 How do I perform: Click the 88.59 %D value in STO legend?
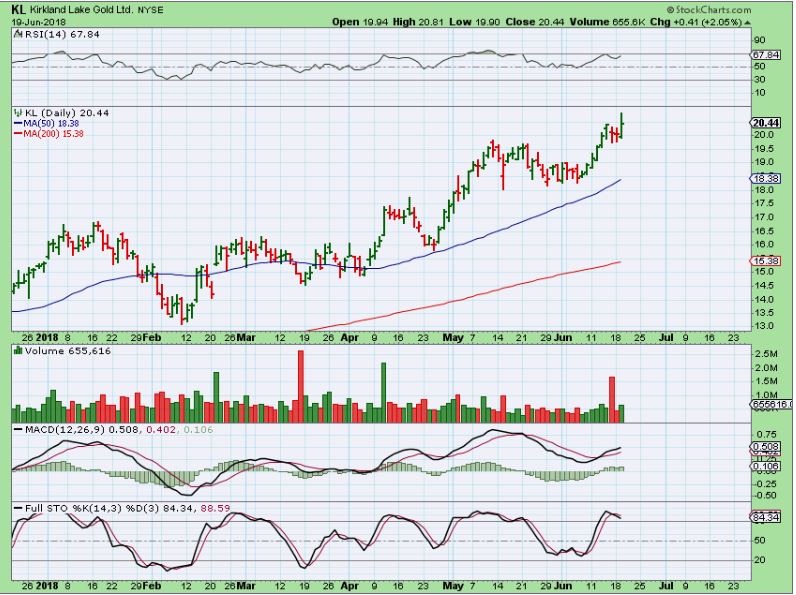click(215, 508)
